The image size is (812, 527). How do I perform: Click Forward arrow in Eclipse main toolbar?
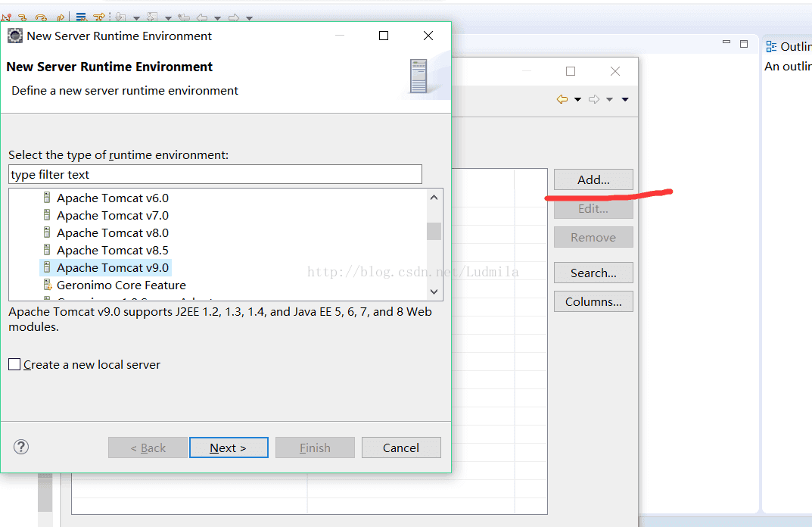click(x=234, y=18)
